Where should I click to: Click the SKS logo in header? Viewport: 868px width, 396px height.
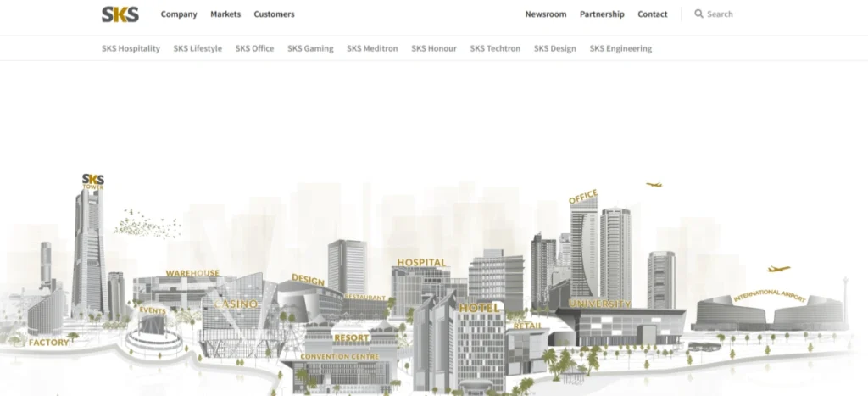[x=120, y=14]
